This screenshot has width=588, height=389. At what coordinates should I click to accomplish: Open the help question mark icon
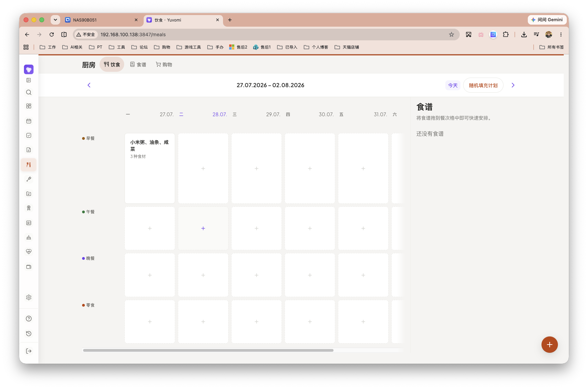[x=29, y=319]
